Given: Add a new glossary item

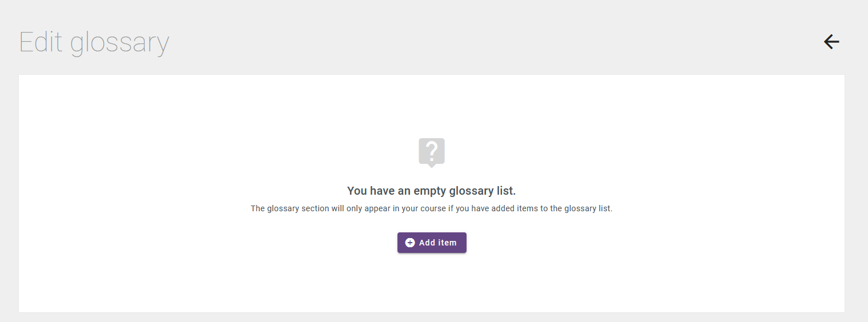Looking at the screenshot, I should tap(432, 243).
